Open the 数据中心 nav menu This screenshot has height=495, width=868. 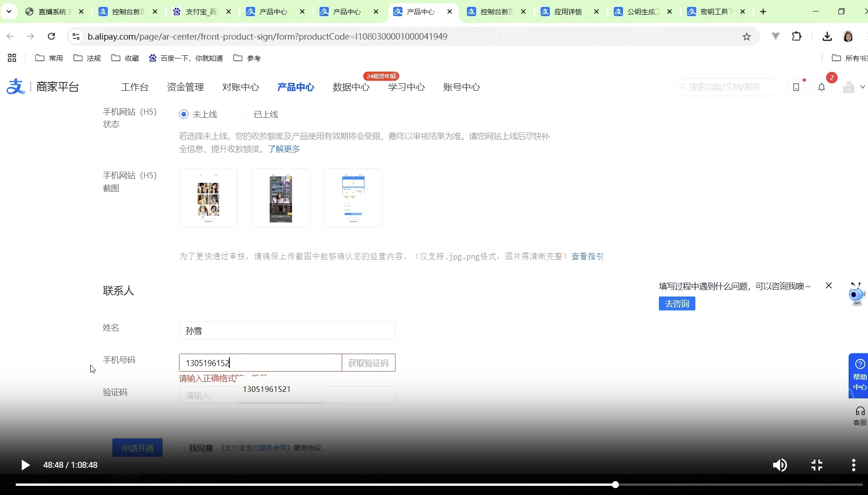pos(351,87)
